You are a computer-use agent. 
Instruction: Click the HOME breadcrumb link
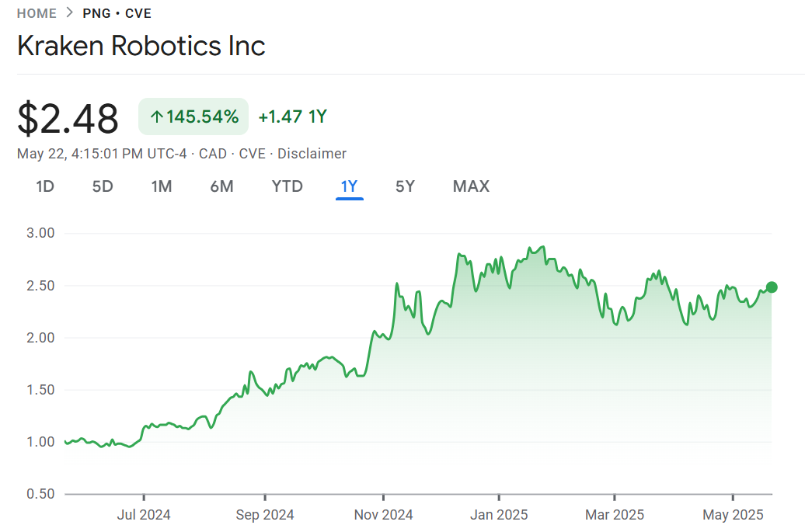(37, 13)
